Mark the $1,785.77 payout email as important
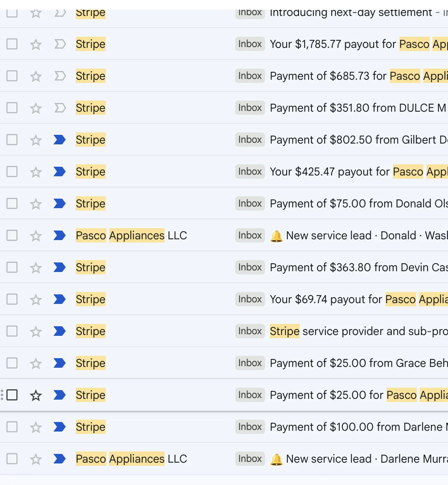The image size is (448, 485). (x=60, y=44)
